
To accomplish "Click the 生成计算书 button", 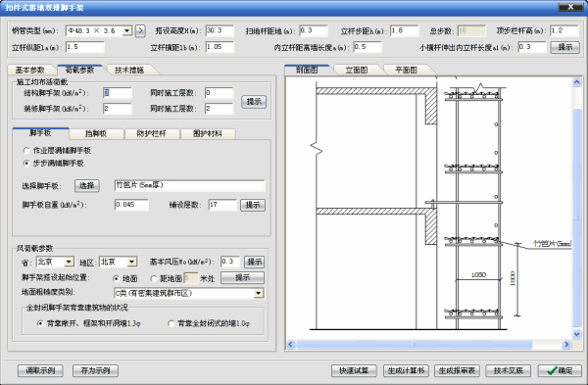I will click(x=406, y=370).
